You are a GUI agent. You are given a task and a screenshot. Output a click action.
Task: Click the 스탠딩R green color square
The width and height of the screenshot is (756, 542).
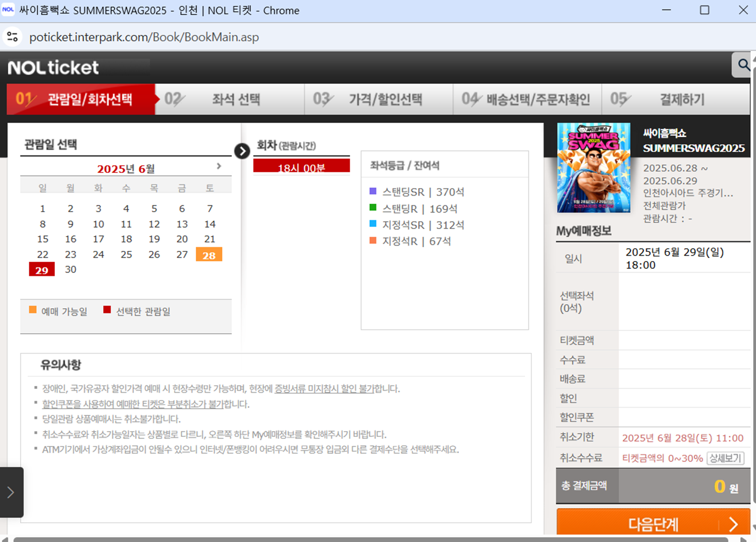(x=373, y=208)
